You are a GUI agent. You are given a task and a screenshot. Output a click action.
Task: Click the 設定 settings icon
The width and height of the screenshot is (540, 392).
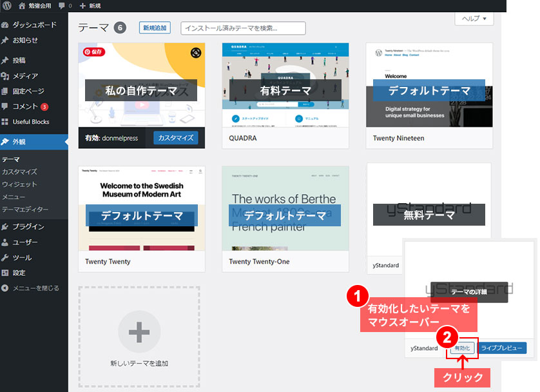(x=5, y=273)
